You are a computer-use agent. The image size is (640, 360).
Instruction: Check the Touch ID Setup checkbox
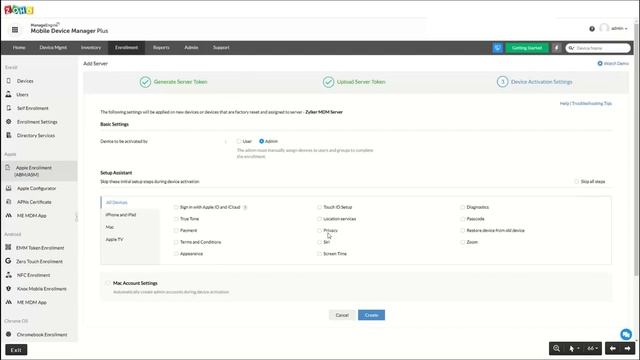[x=319, y=207]
